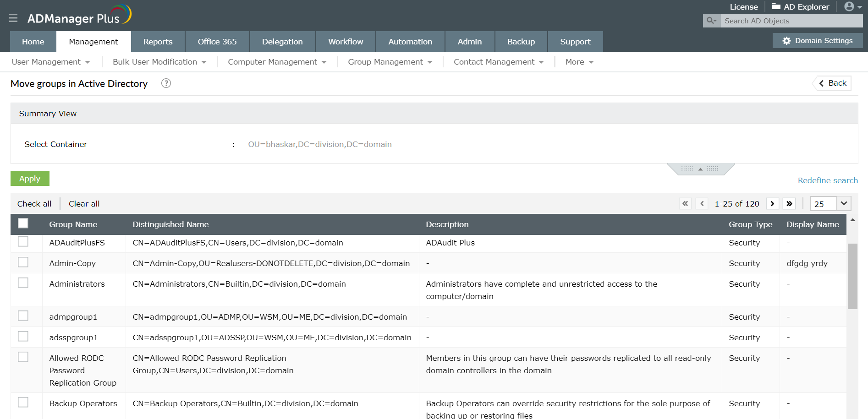Click the AD Explorer folder icon
The width and height of the screenshot is (868, 419).
775,6
